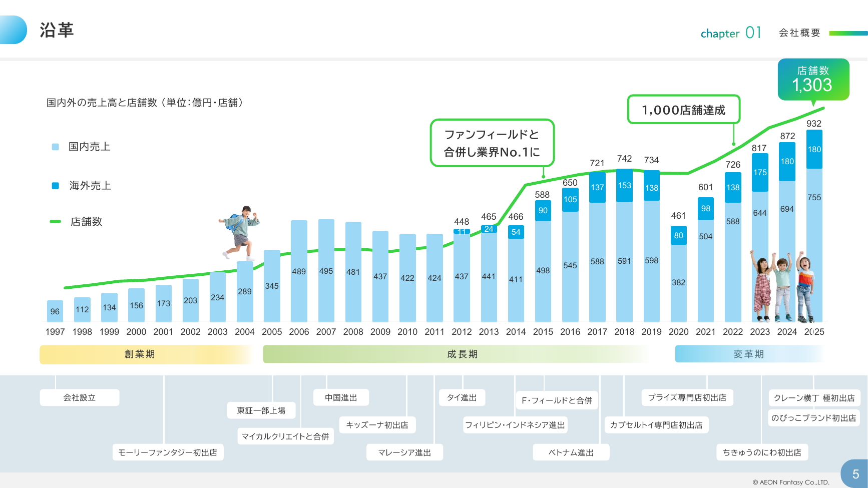Click the 海外売上 blue legend swatch
Image resolution: width=868 pixels, height=488 pixels.
click(x=56, y=186)
